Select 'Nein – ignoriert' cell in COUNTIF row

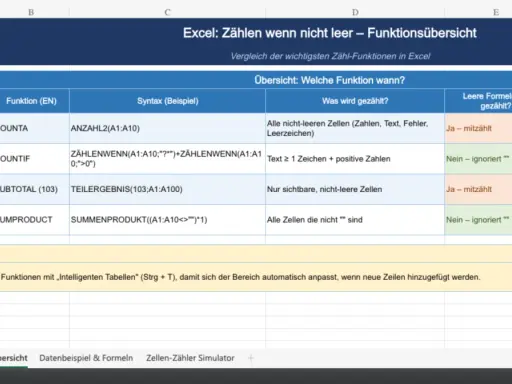tap(478, 159)
